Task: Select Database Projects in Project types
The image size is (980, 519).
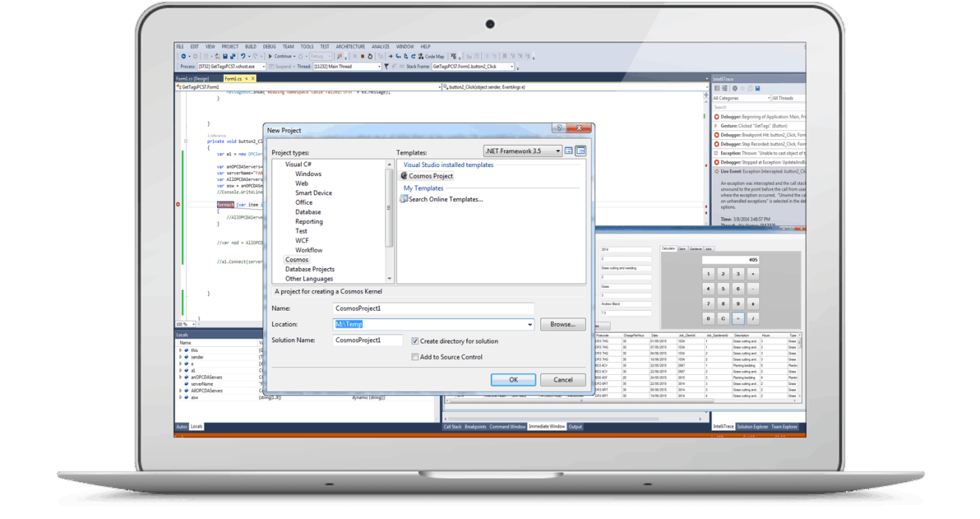Action: click(310, 269)
